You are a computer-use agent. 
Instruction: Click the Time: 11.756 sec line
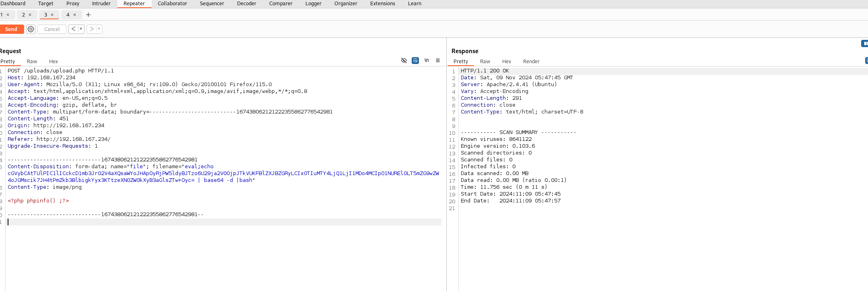[504, 187]
